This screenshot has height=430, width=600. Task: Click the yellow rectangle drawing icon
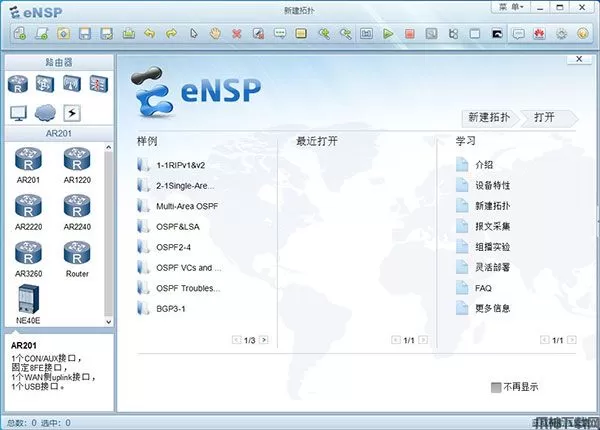pos(301,34)
